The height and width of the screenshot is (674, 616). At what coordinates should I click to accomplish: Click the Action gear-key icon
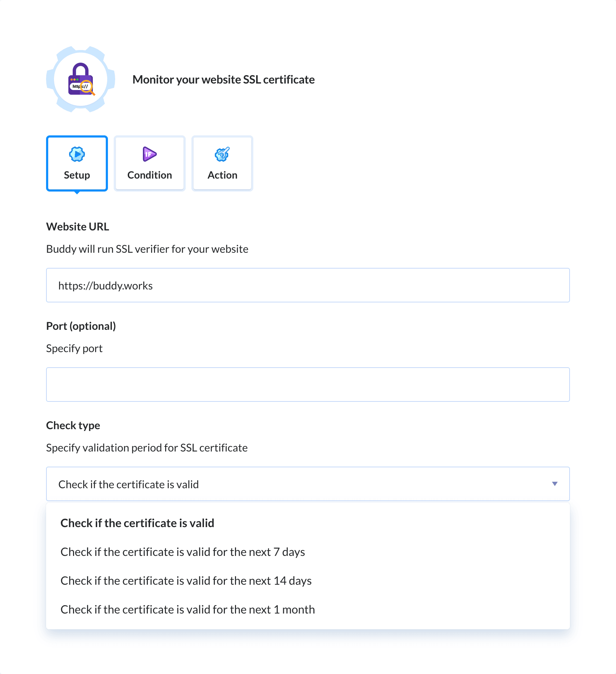222,154
